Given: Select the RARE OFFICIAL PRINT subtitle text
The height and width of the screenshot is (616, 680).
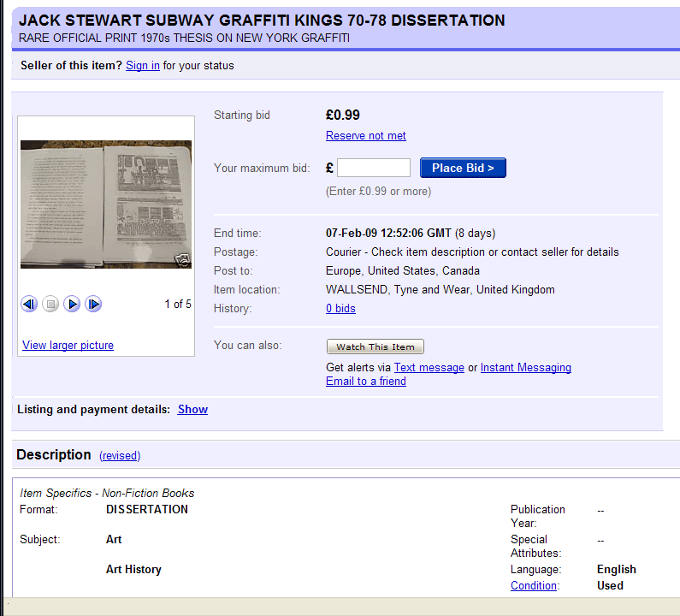Looking at the screenshot, I should click(184, 38).
